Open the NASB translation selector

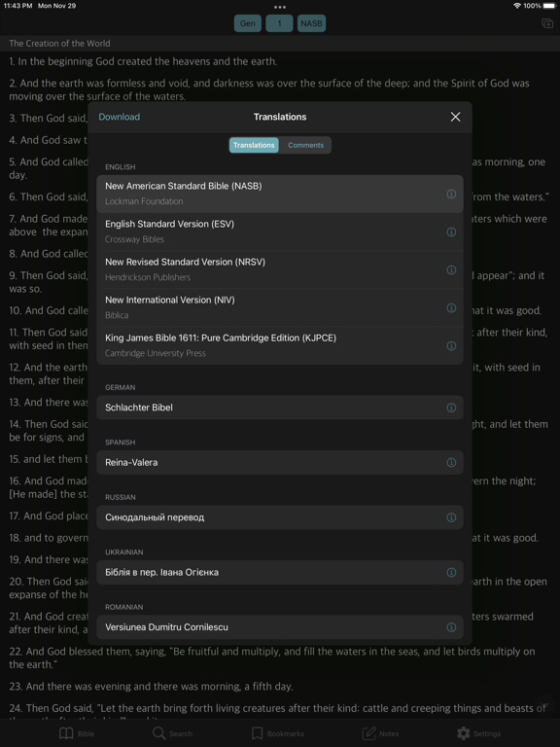(311, 23)
